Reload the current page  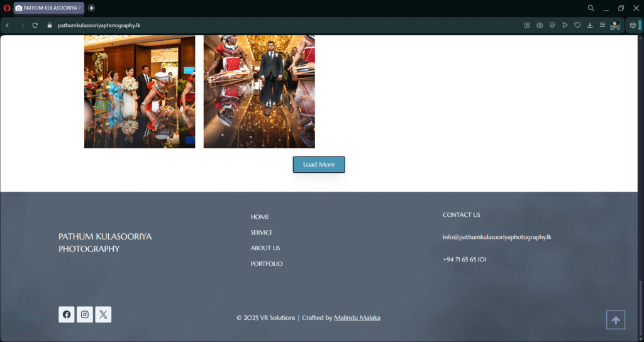[x=35, y=25]
